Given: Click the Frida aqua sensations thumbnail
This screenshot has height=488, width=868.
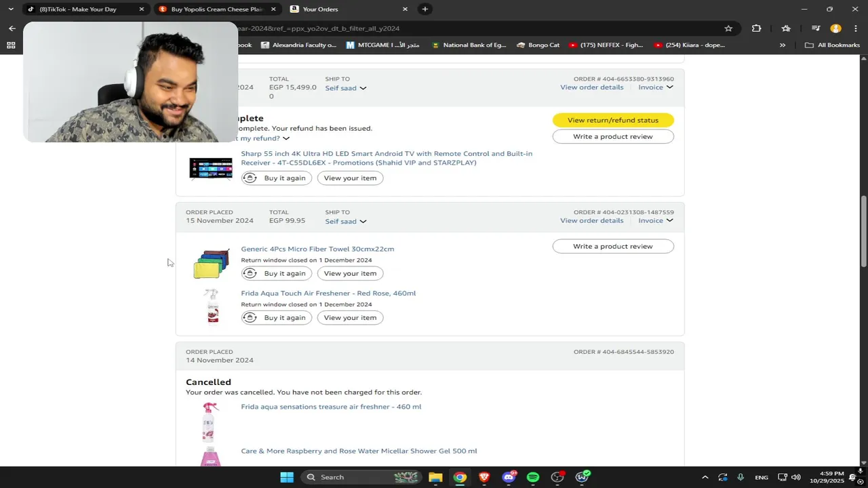Looking at the screenshot, I should point(210,422).
